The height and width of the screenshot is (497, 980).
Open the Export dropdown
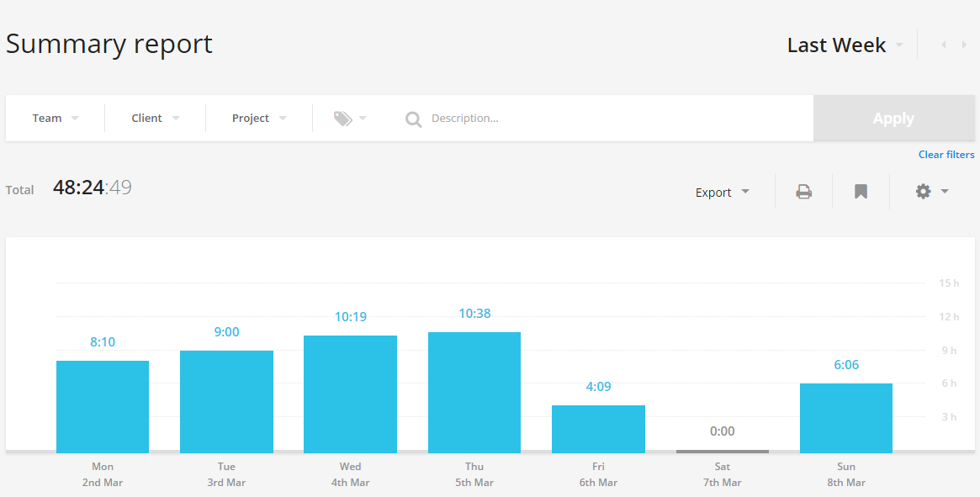(x=723, y=193)
